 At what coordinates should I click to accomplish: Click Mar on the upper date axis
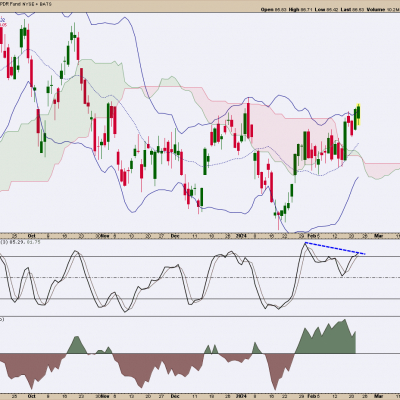click(378, 236)
